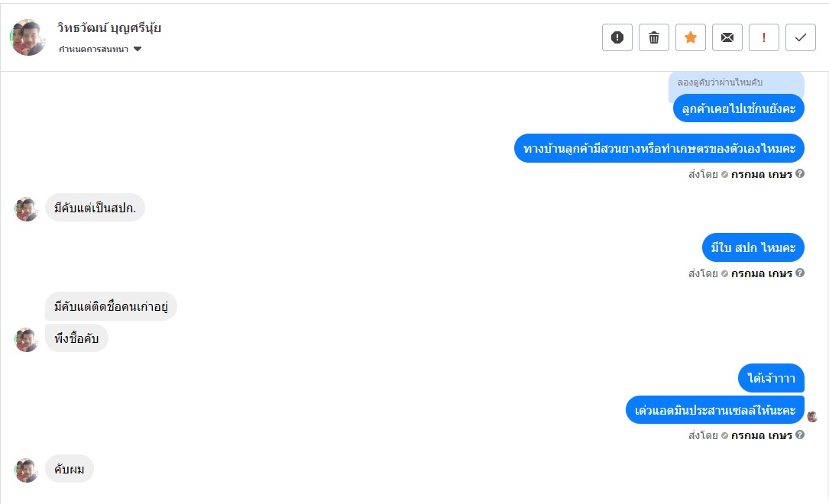Screen dimensions: 829x504
Task: Toggle the orange star follow-up flag
Action: point(691,37)
